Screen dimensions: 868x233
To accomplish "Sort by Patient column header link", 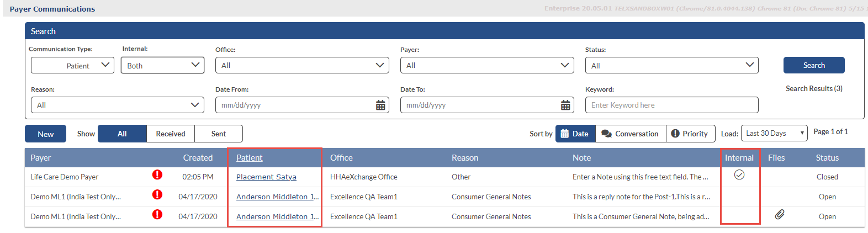I will tap(249, 157).
